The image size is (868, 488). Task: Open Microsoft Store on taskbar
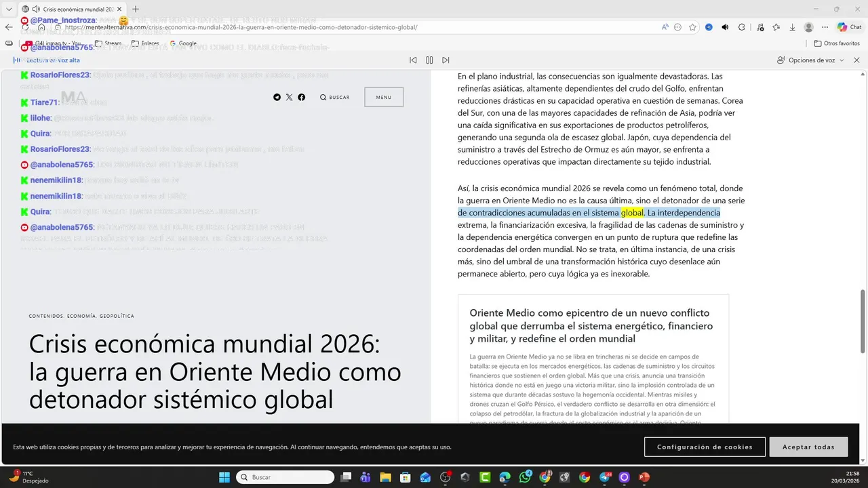pos(405,477)
